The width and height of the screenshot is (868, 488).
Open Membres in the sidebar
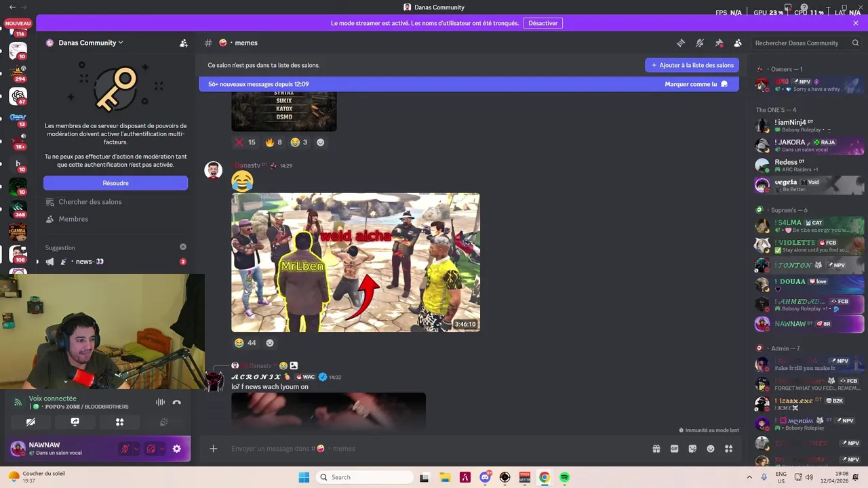[66, 219]
